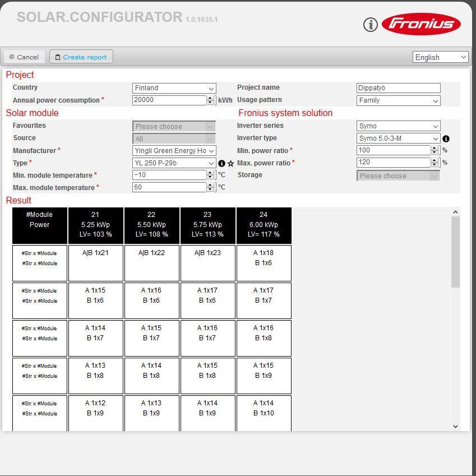Increase annual power consumption with up arrow
Screen dimensions: 476x476
(210, 98)
